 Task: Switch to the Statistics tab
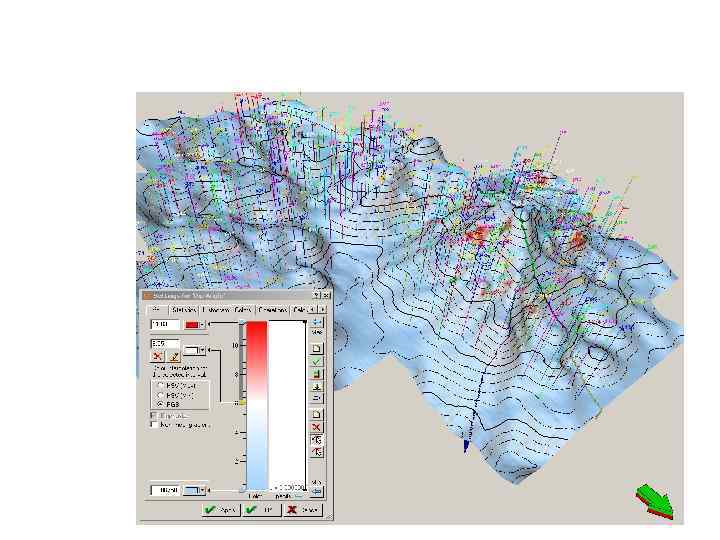pyautogui.click(x=184, y=310)
